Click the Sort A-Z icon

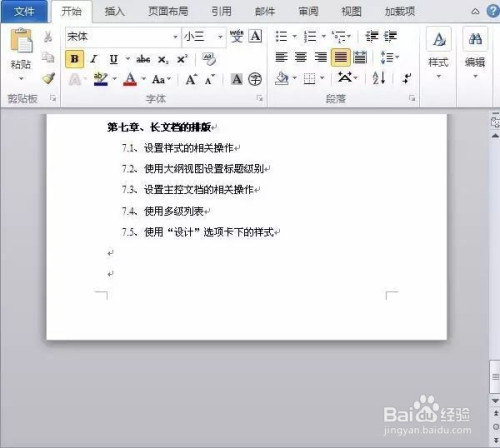pyautogui.click(x=379, y=78)
